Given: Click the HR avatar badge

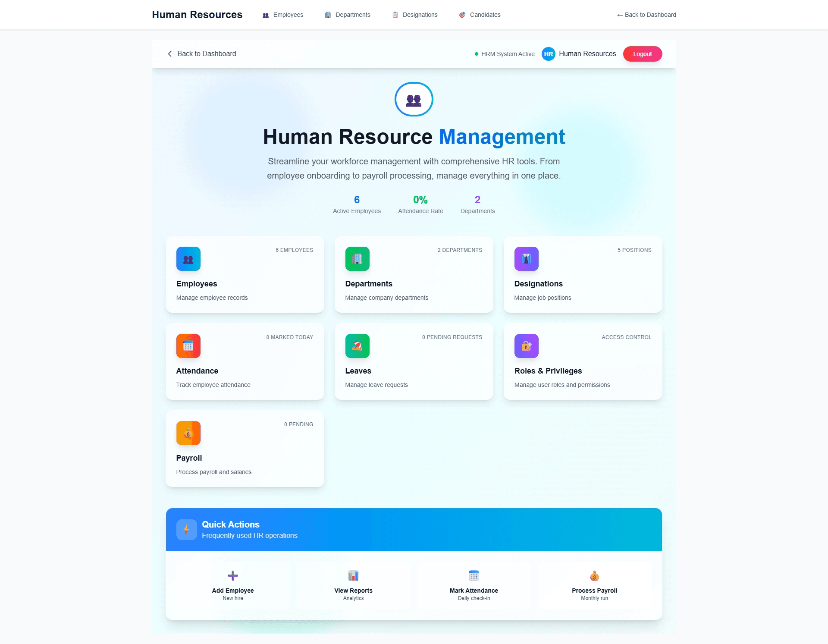Looking at the screenshot, I should pyautogui.click(x=548, y=54).
